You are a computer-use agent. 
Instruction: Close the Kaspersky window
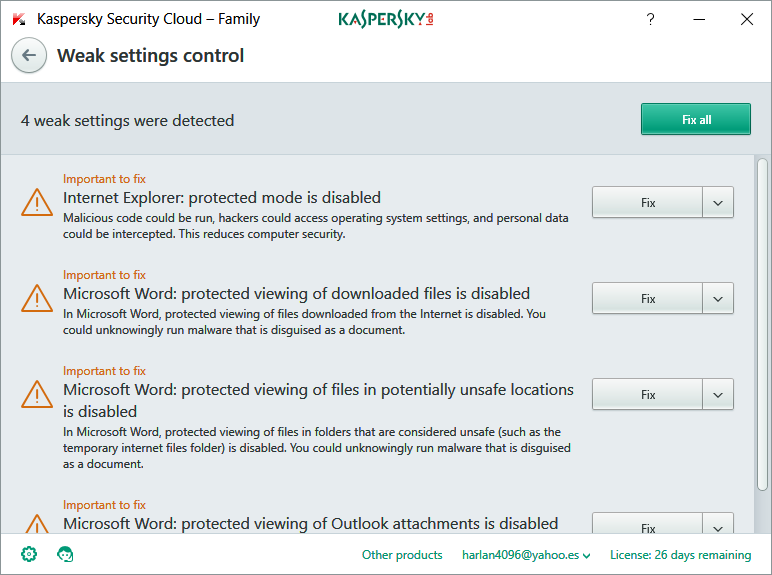point(747,19)
